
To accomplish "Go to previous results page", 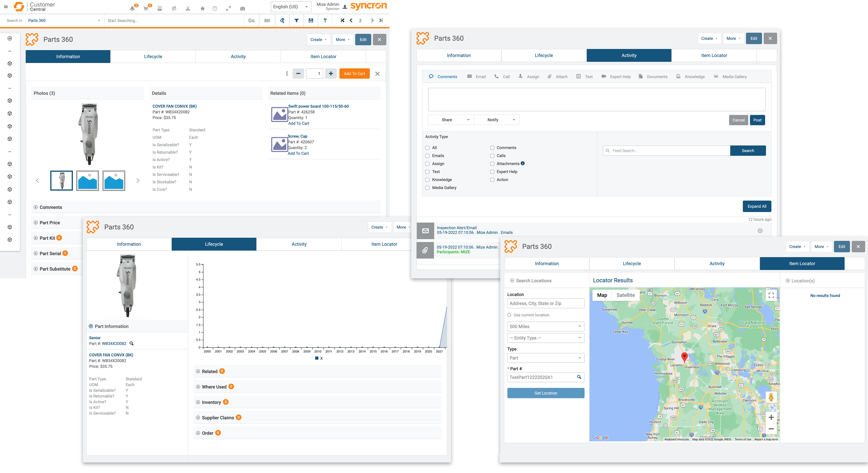I will pyautogui.click(x=351, y=21).
